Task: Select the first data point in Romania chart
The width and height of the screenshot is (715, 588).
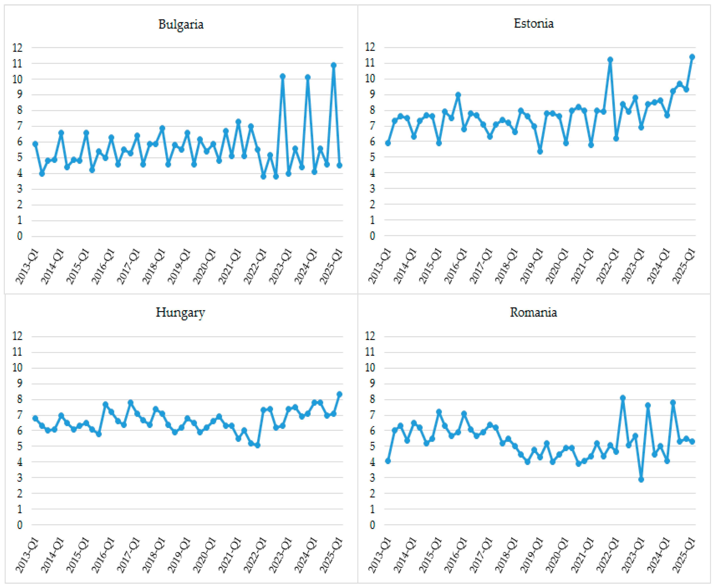Action: (x=388, y=461)
